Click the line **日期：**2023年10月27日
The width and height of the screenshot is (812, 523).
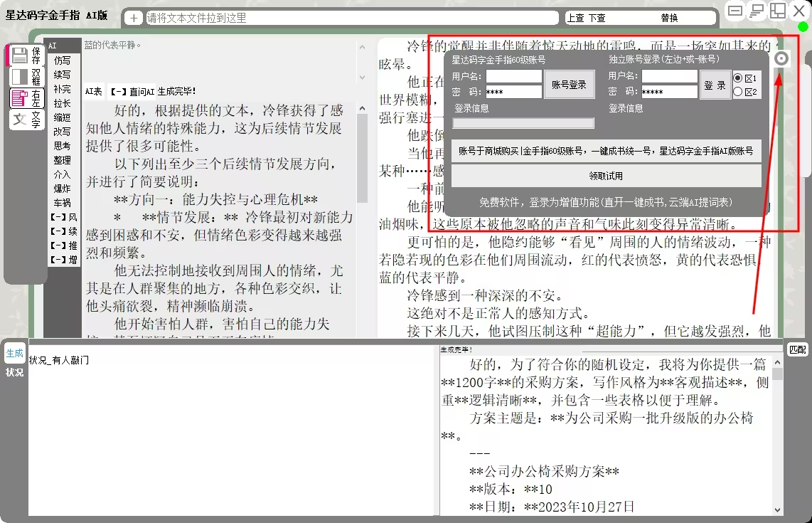[552, 507]
